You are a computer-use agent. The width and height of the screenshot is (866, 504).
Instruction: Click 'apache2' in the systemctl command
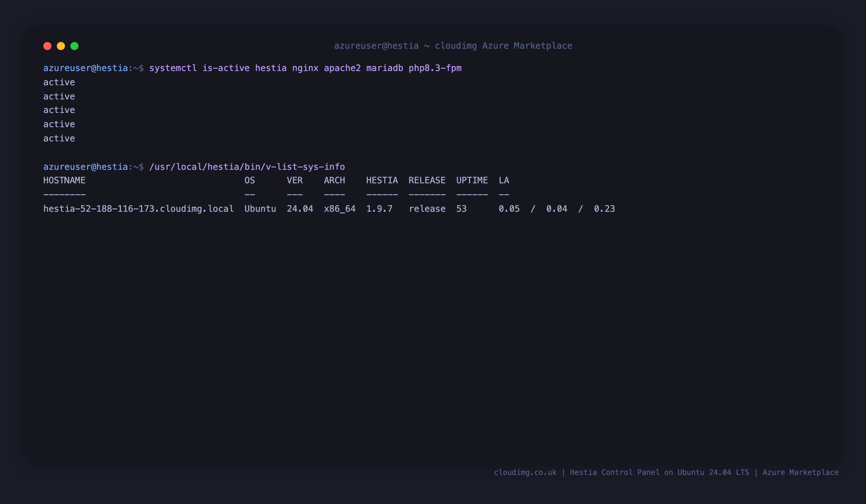pos(342,68)
